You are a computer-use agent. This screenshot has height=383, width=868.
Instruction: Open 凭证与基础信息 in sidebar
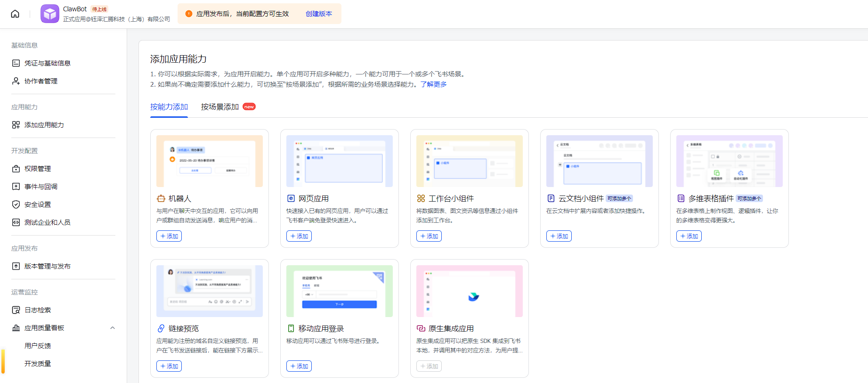point(47,63)
